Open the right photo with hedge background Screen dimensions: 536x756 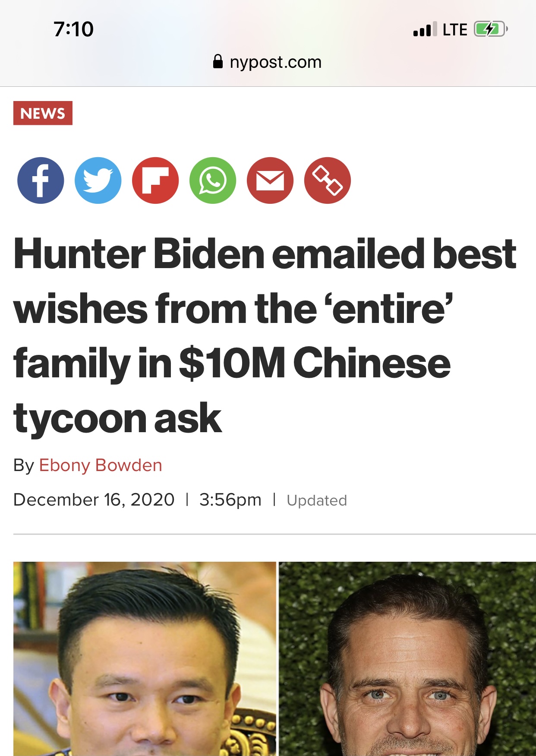tap(407, 659)
